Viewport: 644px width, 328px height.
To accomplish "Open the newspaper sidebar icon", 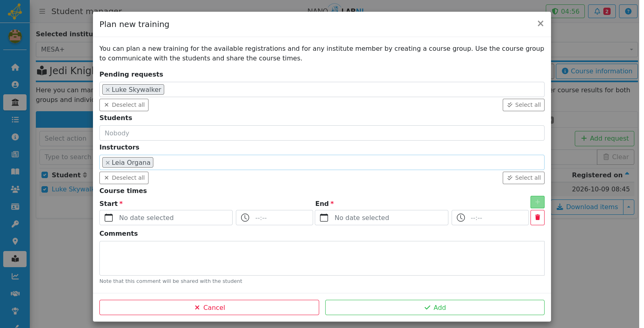I will pos(15,154).
